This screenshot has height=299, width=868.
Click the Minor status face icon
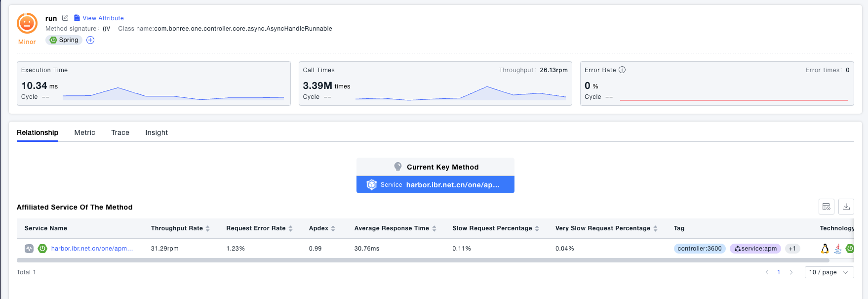pos(27,23)
